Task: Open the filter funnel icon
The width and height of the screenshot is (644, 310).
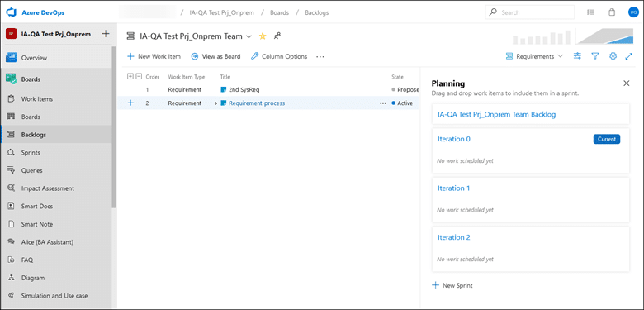Action: pyautogui.click(x=595, y=56)
